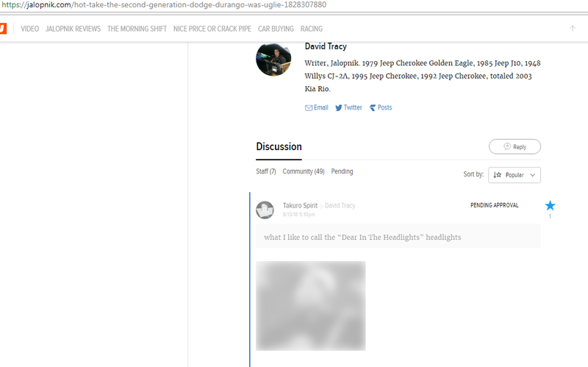Click Takuro Spirit's commenter avatar
Image resolution: width=588 pixels, height=367 pixels.
point(265,210)
